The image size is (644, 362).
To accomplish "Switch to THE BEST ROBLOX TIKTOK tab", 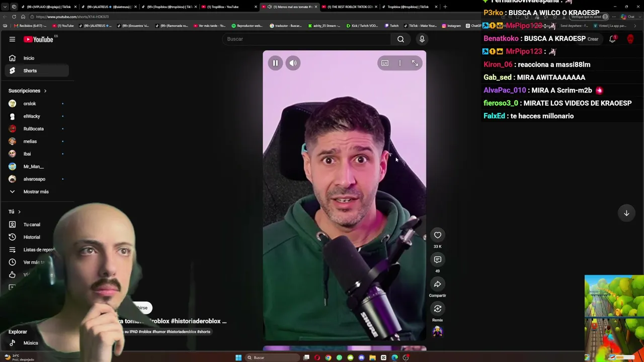I will 350,7.
